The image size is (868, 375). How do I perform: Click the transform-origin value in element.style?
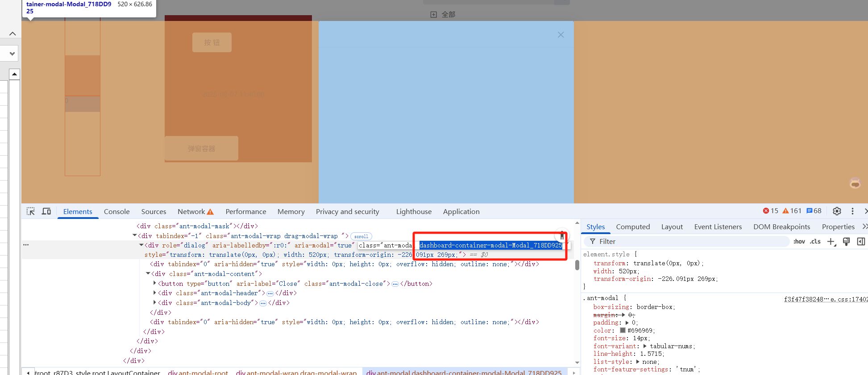(x=687, y=279)
